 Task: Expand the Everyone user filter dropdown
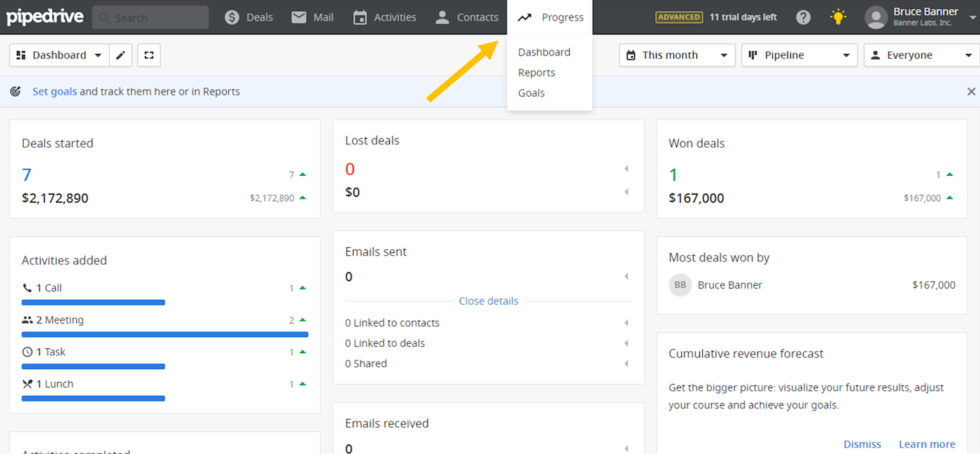(x=921, y=55)
